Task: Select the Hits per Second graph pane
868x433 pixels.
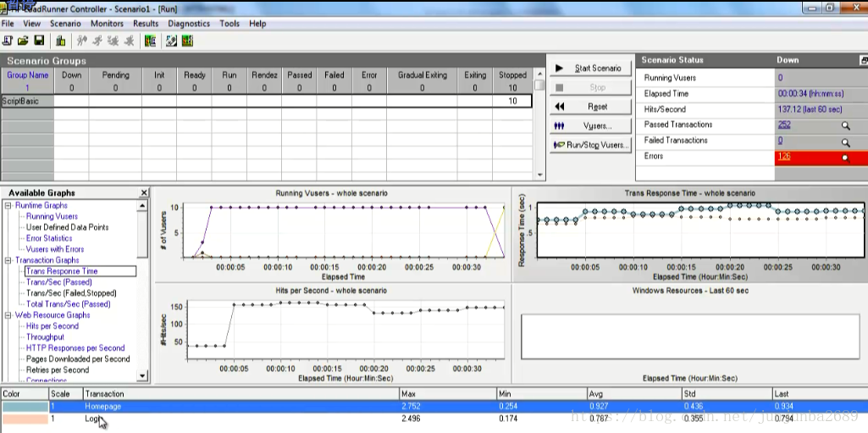Action: tap(334, 334)
